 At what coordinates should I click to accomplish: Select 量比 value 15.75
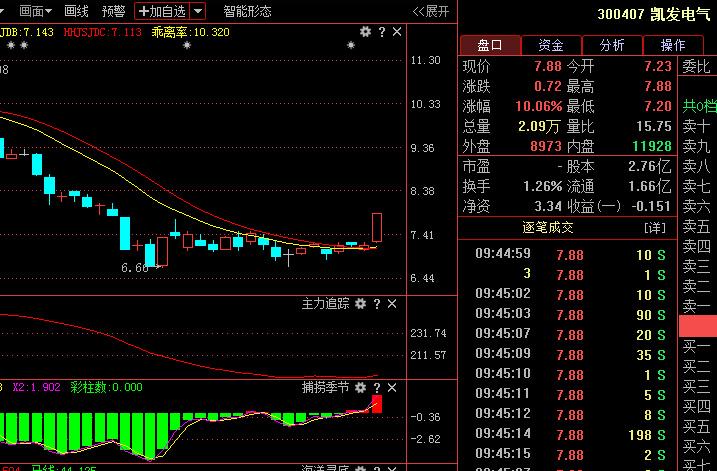coord(653,126)
